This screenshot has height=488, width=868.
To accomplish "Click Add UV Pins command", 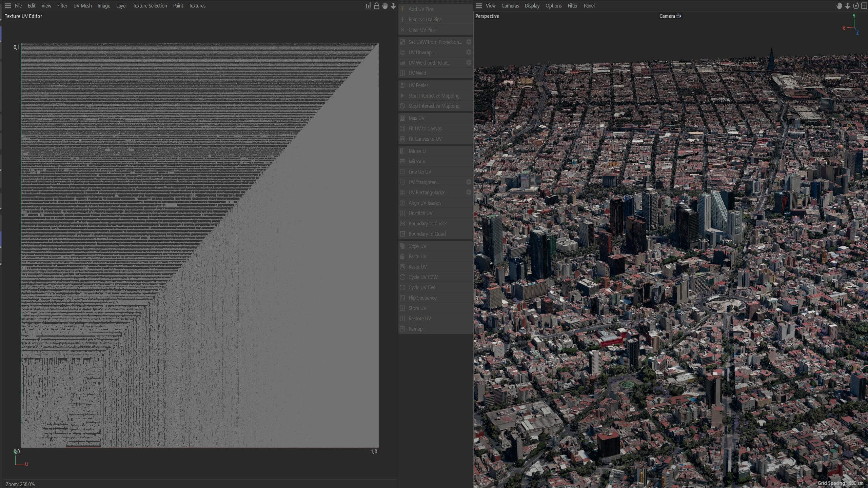I will point(435,9).
